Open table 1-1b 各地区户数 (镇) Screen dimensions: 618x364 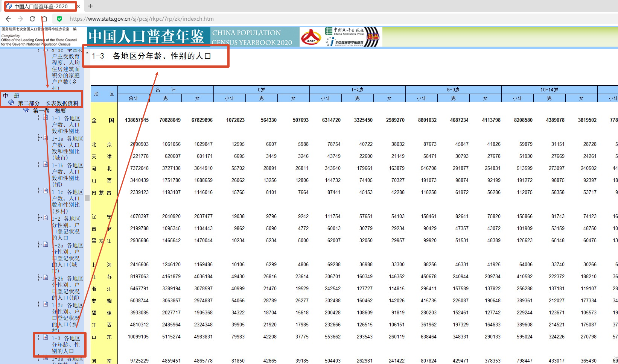click(67, 175)
